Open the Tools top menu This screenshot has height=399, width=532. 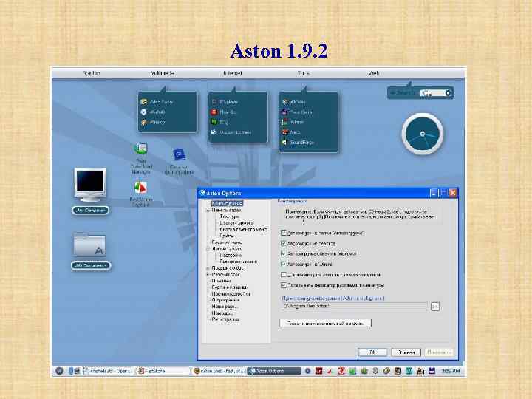click(x=304, y=73)
